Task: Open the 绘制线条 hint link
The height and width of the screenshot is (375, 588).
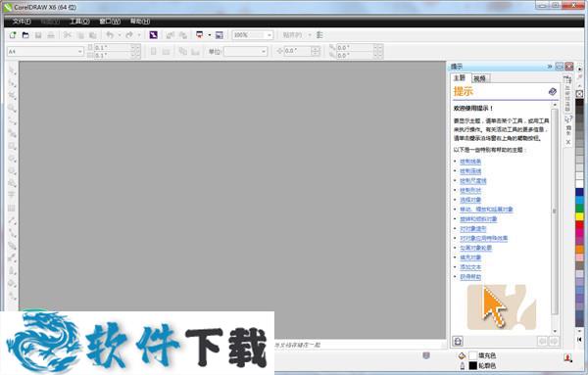Action: click(470, 162)
